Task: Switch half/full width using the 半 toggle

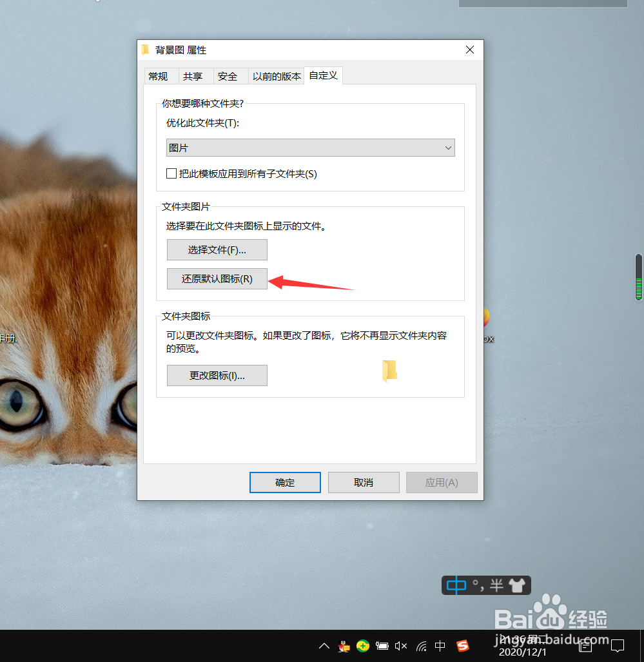Action: pos(495,585)
